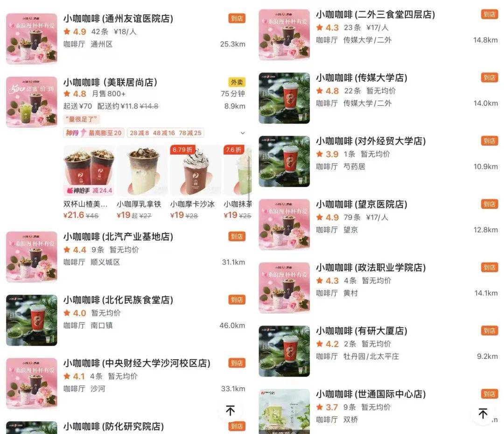Open 小咖咖啡 (政法职业学院店) title
The image size is (504, 434).
point(371,267)
